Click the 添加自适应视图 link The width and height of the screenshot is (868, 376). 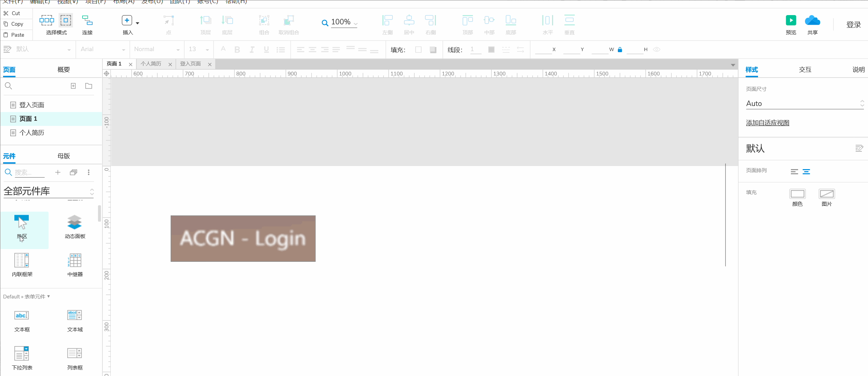coord(768,123)
